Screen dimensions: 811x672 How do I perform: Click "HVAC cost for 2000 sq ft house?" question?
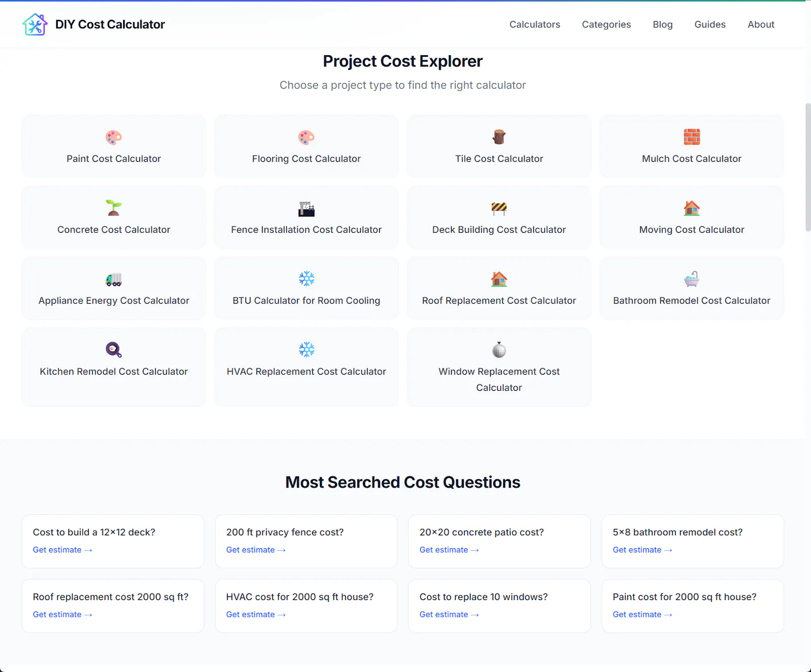[x=300, y=597]
